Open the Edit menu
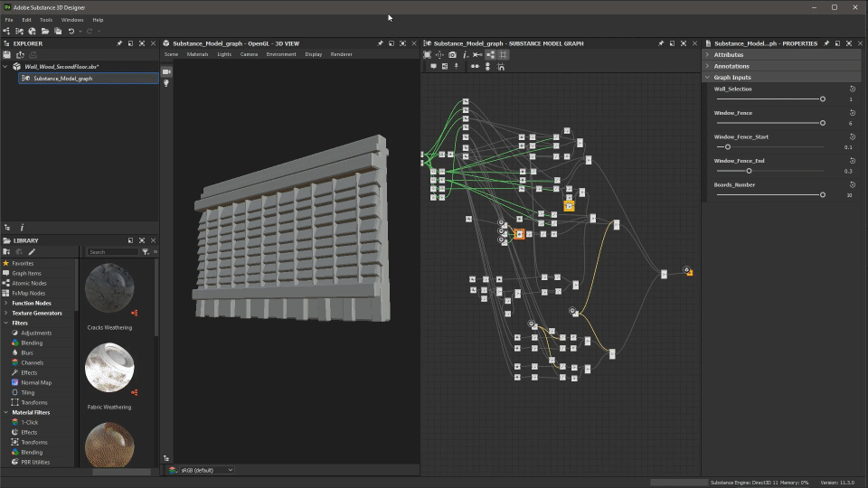Image resolution: width=868 pixels, height=488 pixels. [26, 20]
